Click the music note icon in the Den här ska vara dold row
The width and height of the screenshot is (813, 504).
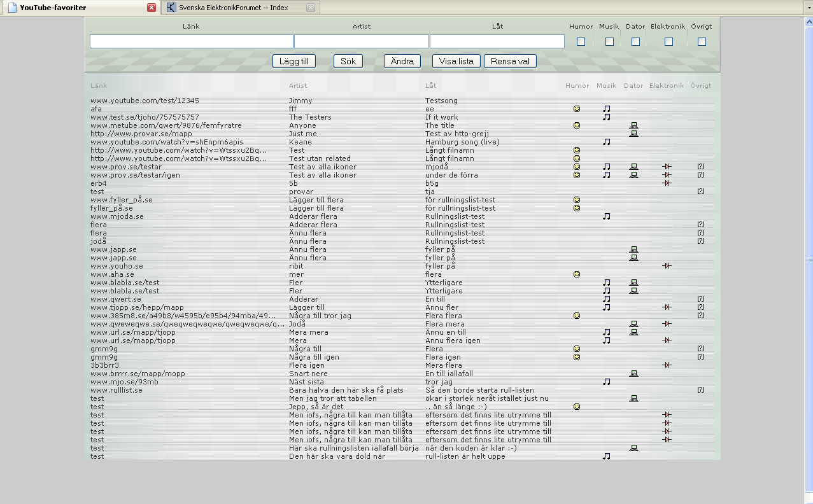(x=607, y=456)
